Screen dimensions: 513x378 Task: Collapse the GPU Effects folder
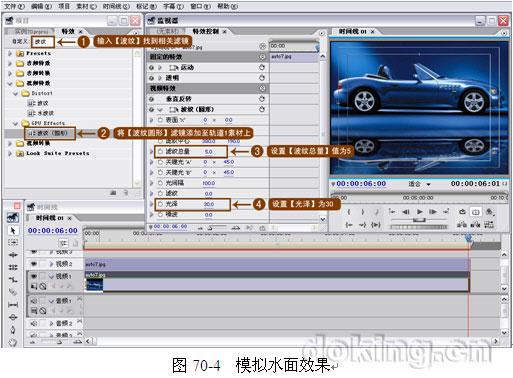15,123
